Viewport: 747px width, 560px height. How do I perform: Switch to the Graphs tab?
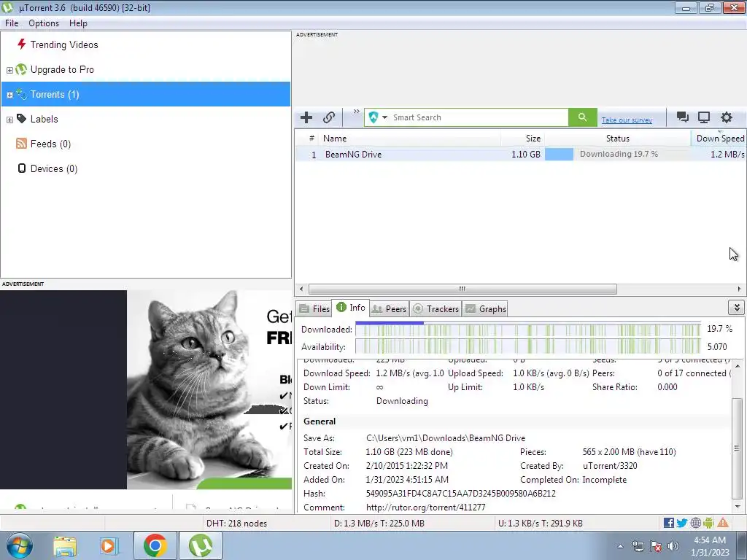coord(485,308)
